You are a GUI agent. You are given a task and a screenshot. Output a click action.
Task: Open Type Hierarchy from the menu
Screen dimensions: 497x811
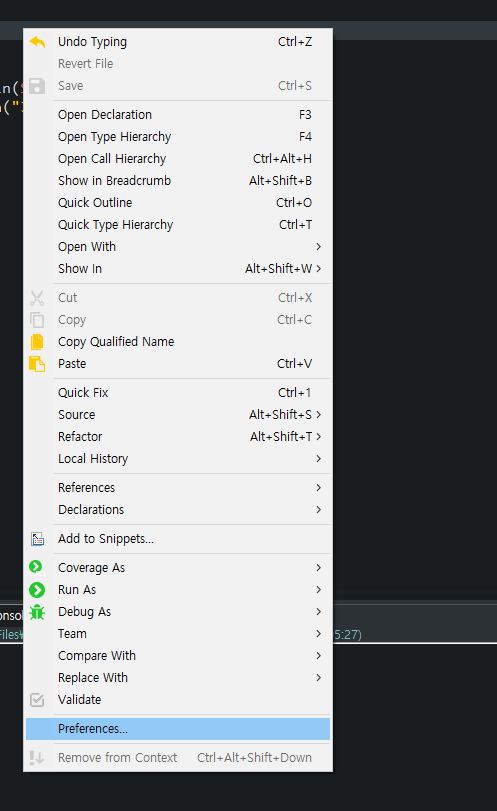point(178,137)
